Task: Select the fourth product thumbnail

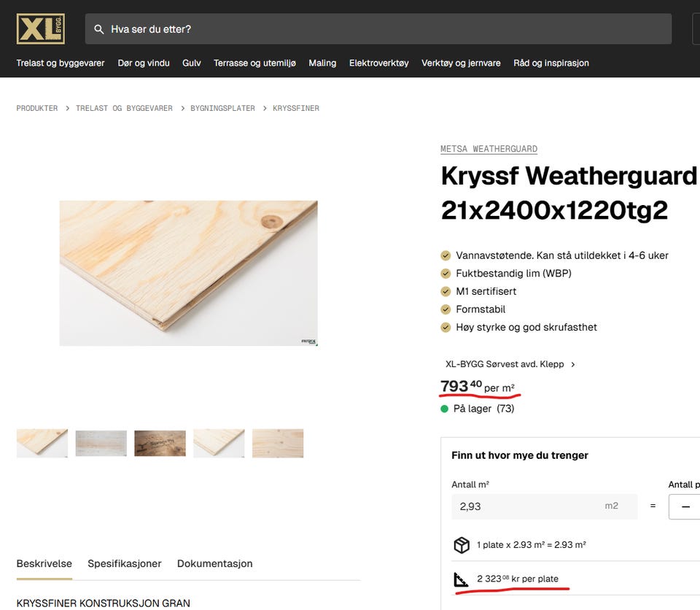Action: coord(219,444)
